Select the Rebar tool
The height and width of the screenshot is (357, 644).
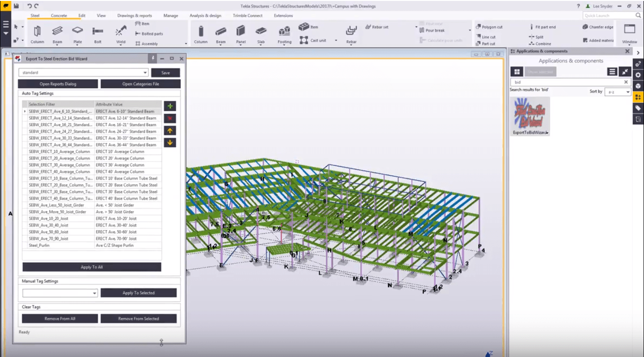351,35
